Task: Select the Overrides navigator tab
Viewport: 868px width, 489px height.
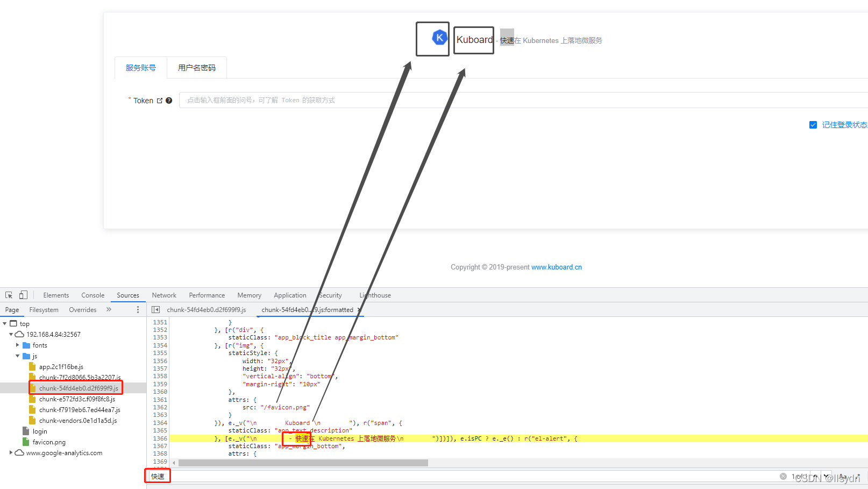Action: click(83, 310)
